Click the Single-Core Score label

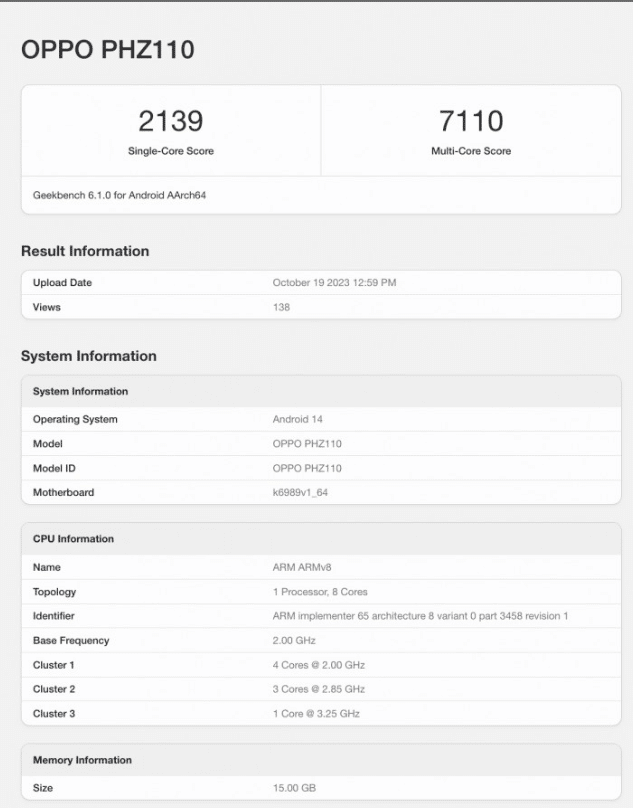click(x=171, y=151)
